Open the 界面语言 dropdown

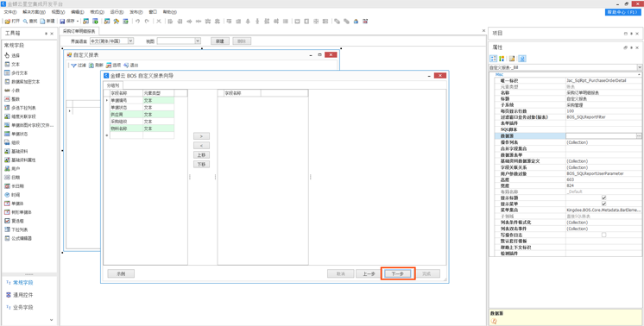[130, 41]
